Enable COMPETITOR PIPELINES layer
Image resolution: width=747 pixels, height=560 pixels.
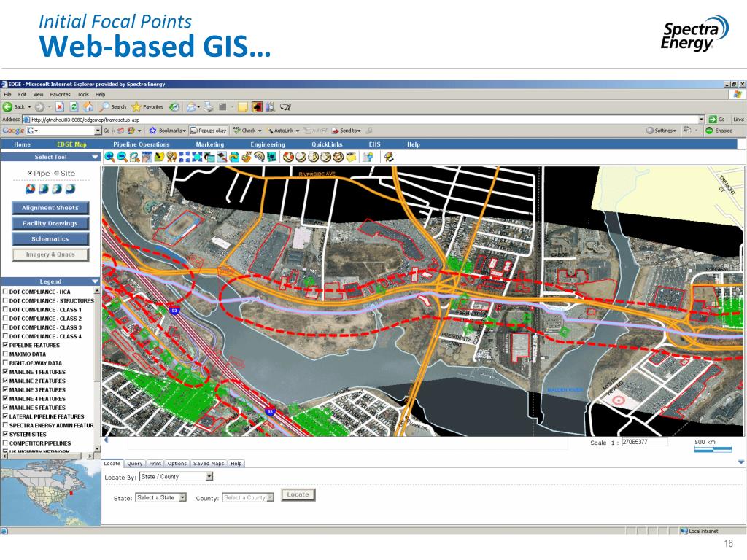(5, 443)
